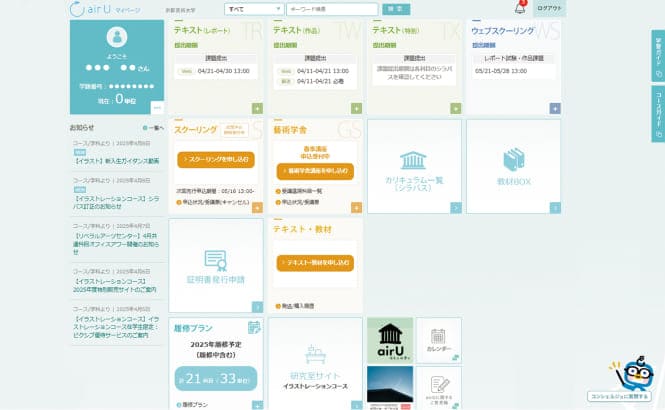The height and width of the screenshot is (410, 665).
Task: Click external link icon on inquiry tile
Action: coord(455,406)
